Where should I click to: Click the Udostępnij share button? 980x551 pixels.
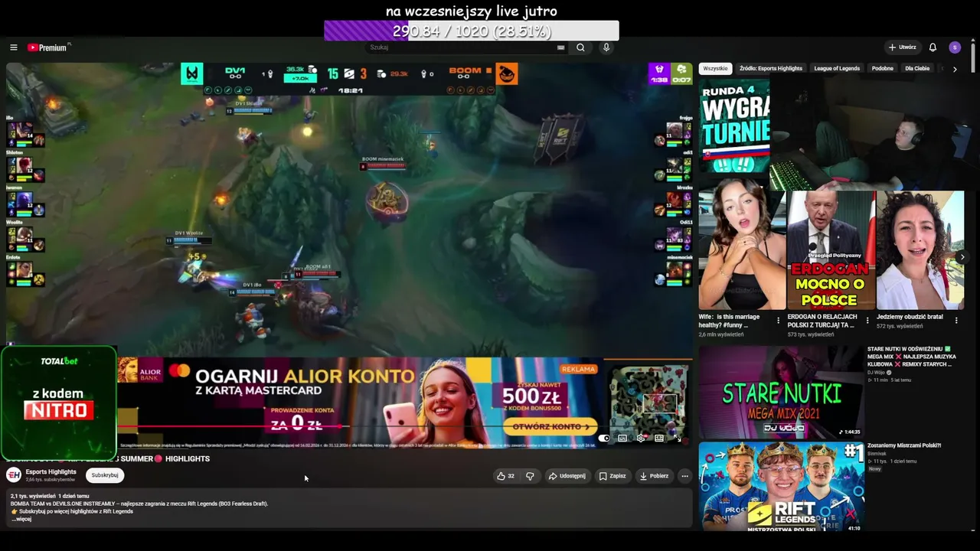(x=567, y=476)
